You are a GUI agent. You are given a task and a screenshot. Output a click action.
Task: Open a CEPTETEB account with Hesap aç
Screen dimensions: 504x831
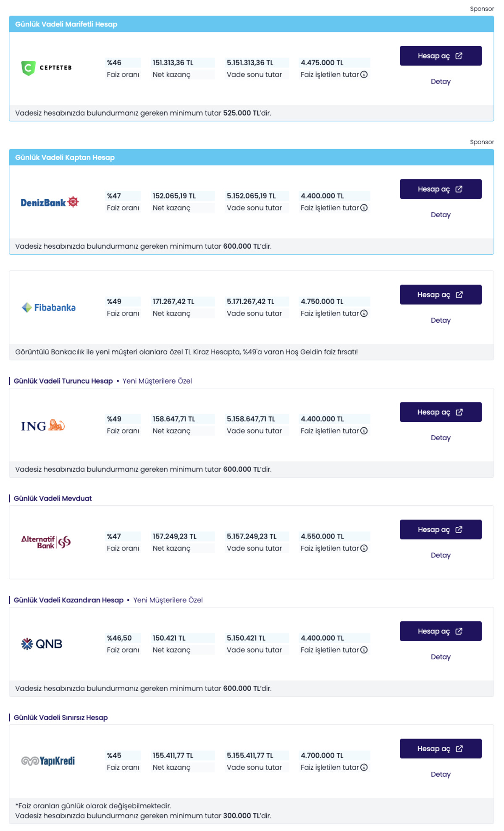pyautogui.click(x=441, y=56)
